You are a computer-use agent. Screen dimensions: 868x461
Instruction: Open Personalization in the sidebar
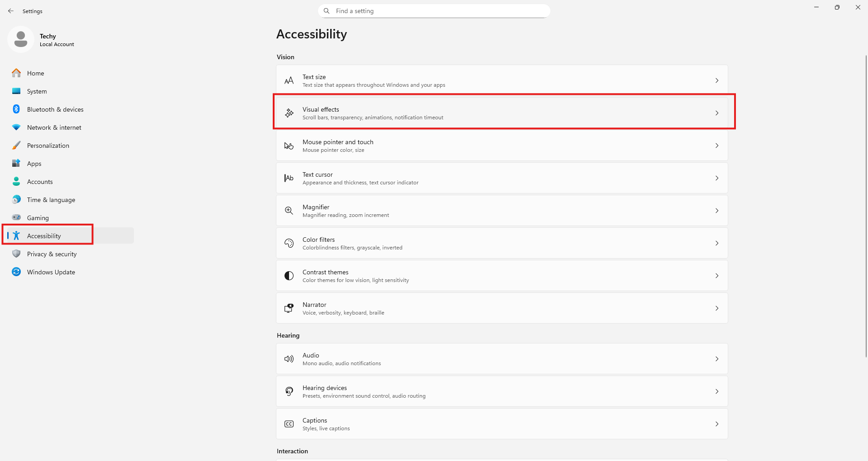pyautogui.click(x=48, y=146)
